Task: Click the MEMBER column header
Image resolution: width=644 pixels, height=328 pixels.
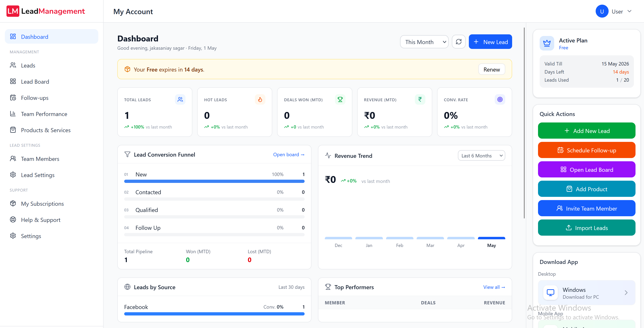Action: tap(335, 303)
